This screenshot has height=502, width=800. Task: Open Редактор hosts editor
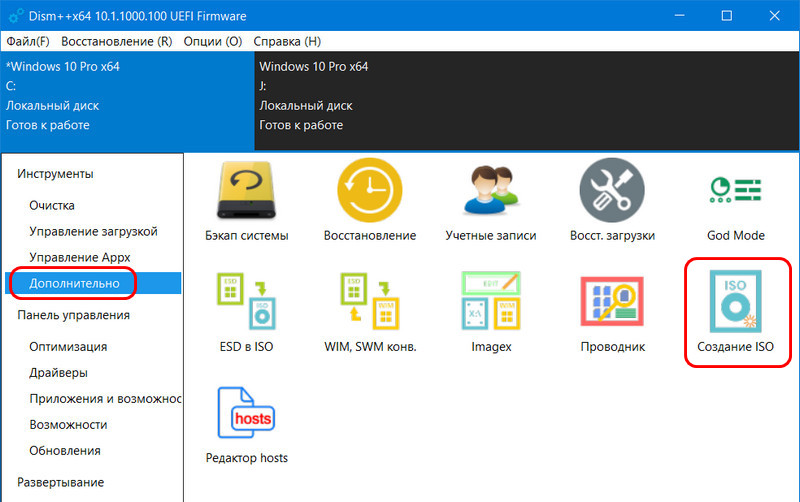[246, 425]
